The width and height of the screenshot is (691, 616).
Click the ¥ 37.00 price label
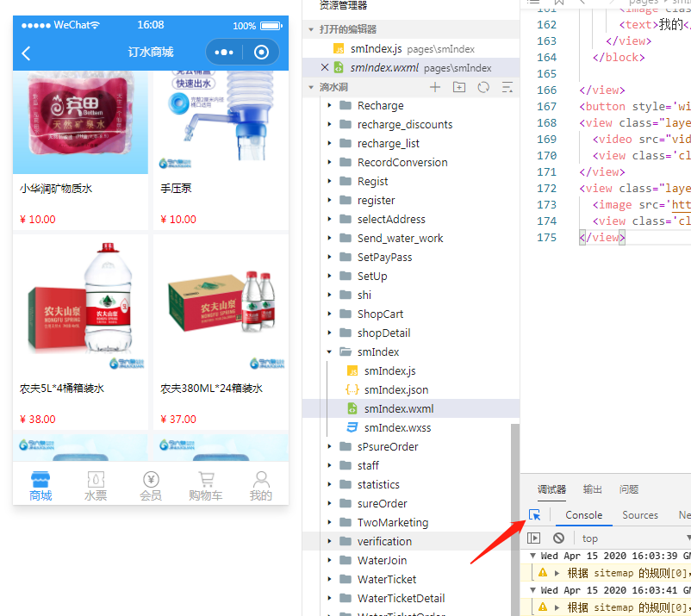click(x=178, y=419)
